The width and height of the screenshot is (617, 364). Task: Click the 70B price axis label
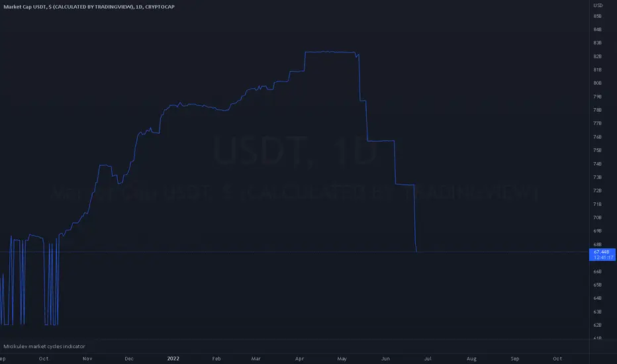pos(597,217)
